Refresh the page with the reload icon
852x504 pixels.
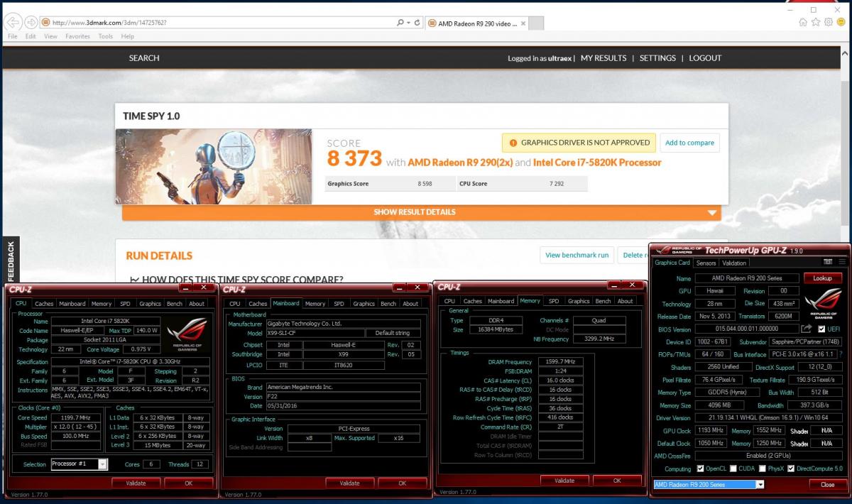pyautogui.click(x=417, y=23)
